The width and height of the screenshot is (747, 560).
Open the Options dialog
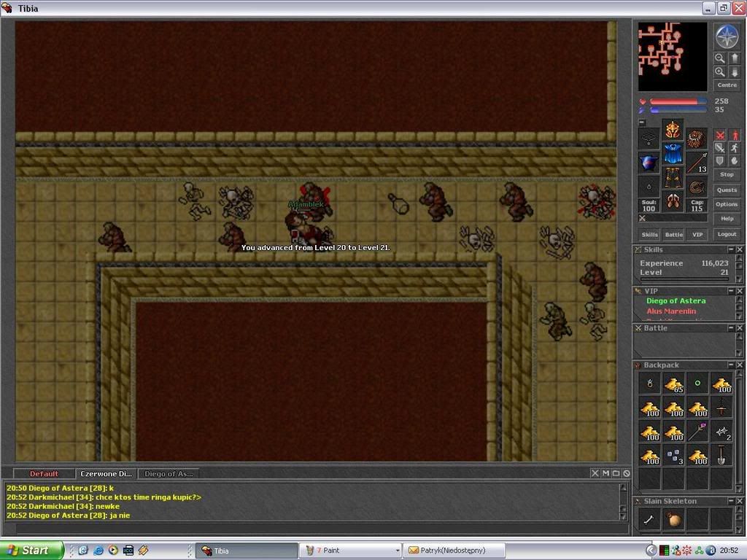click(727, 204)
